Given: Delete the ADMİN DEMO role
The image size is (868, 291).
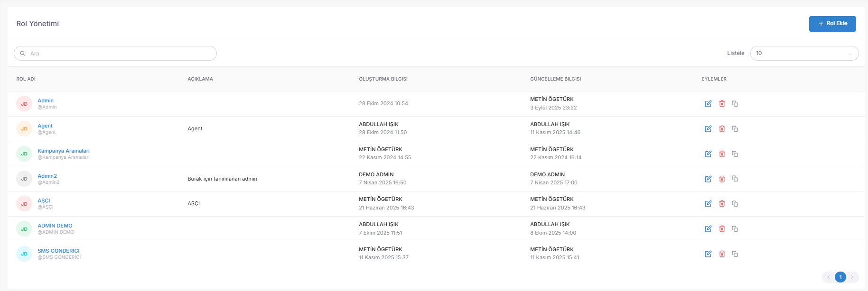Looking at the screenshot, I should point(722,229).
